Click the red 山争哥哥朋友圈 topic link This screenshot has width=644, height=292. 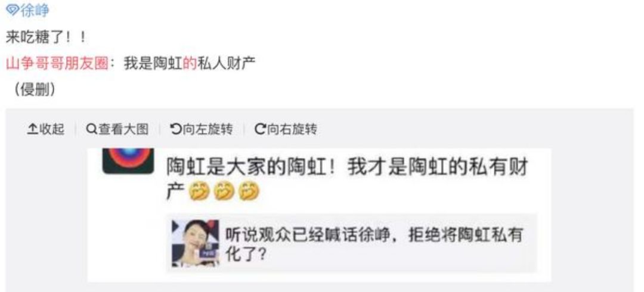(57, 64)
